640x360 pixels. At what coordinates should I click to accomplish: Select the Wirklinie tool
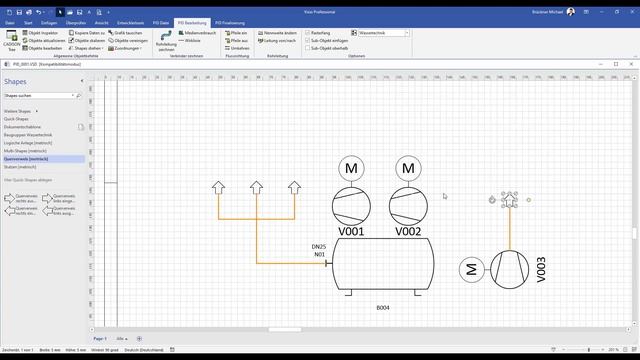coord(189,40)
